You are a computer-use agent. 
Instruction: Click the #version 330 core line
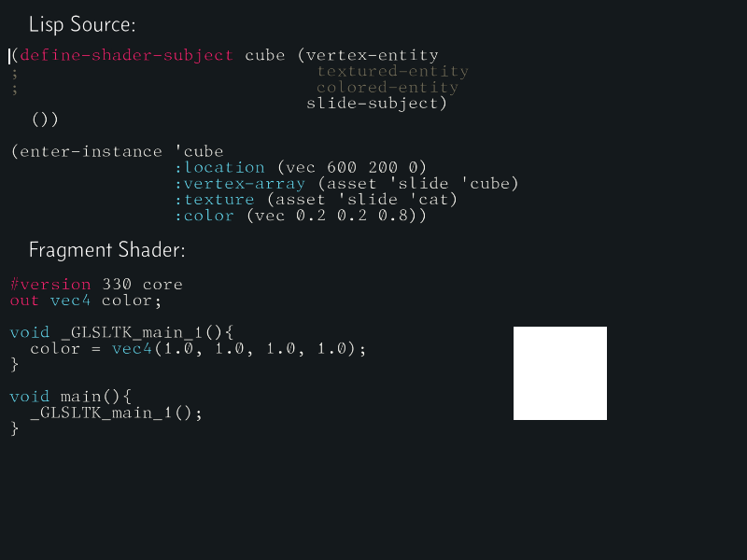point(96,285)
